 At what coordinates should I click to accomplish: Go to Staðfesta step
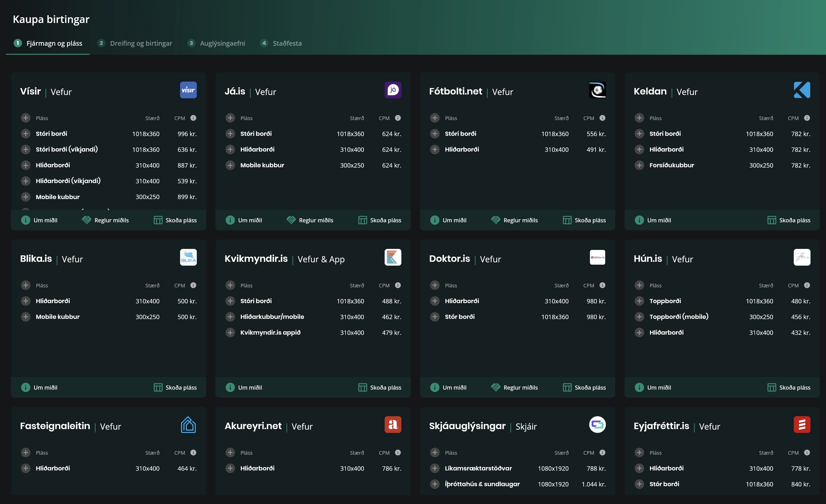pos(281,43)
